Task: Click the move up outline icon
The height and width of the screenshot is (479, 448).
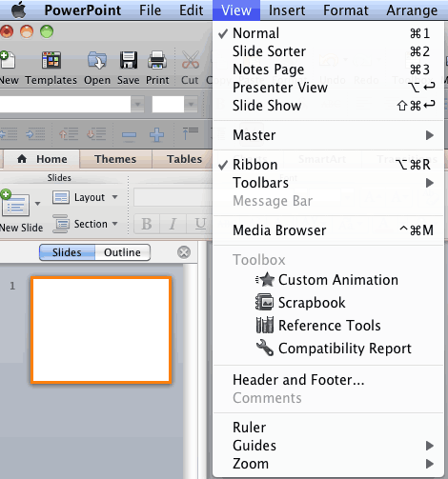Action: click(69, 134)
